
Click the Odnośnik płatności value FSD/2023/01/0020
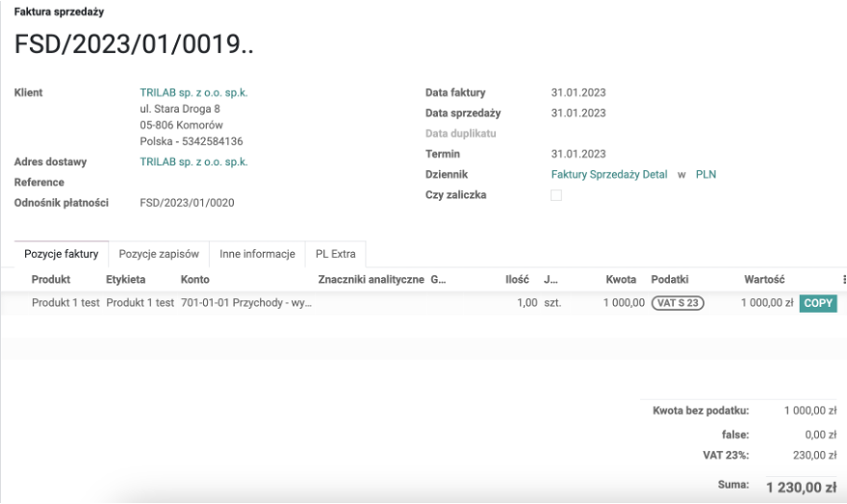pyautogui.click(x=187, y=203)
